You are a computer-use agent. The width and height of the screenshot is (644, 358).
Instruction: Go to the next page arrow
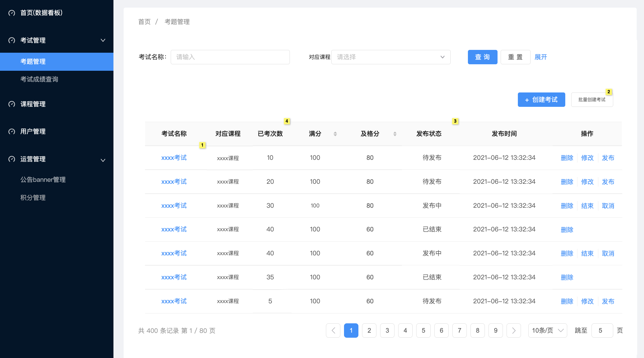coord(514,330)
